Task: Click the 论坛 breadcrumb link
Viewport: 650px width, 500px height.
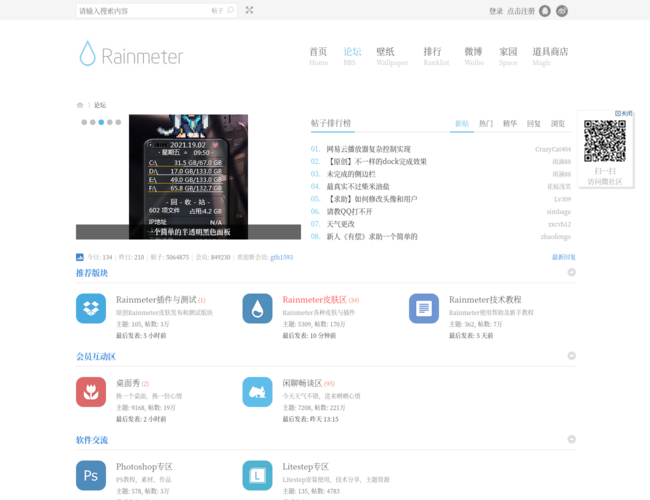Action: click(100, 105)
